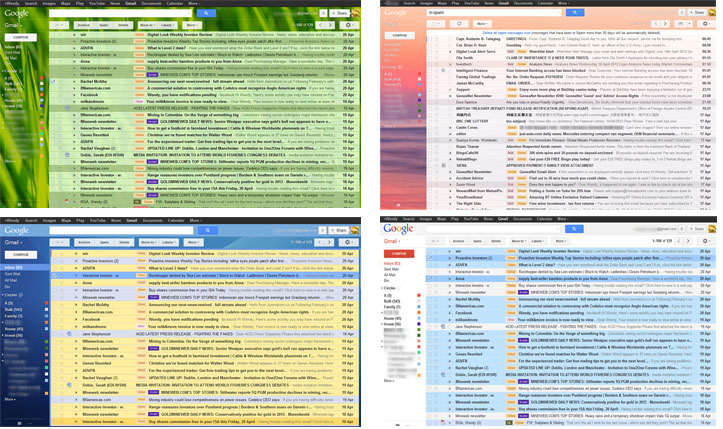Click empty search field in green-theme window
This screenshot has height=429, width=723.
click(x=121, y=13)
